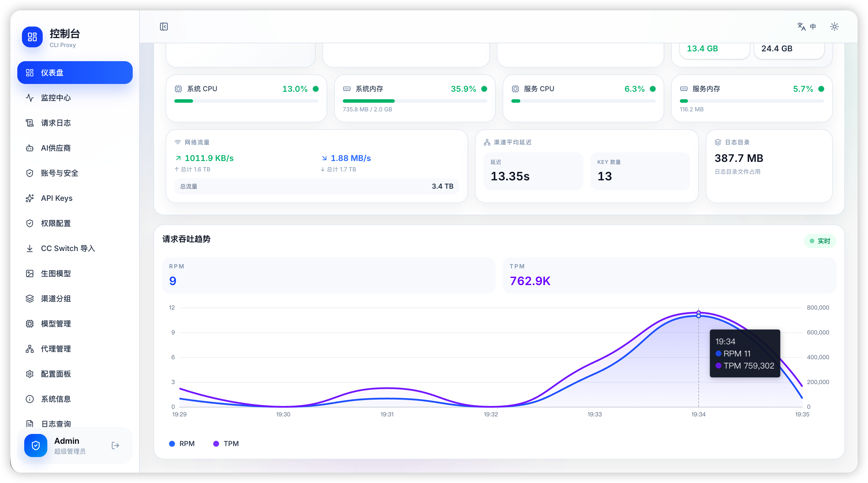The height and width of the screenshot is (483, 868).
Task: Click the 系统内存 memory icon
Action: click(x=347, y=89)
